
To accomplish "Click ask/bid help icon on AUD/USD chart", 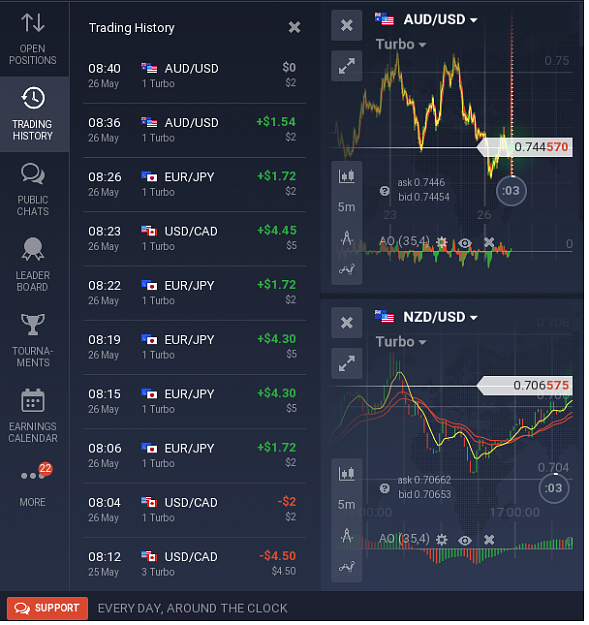I will (386, 192).
